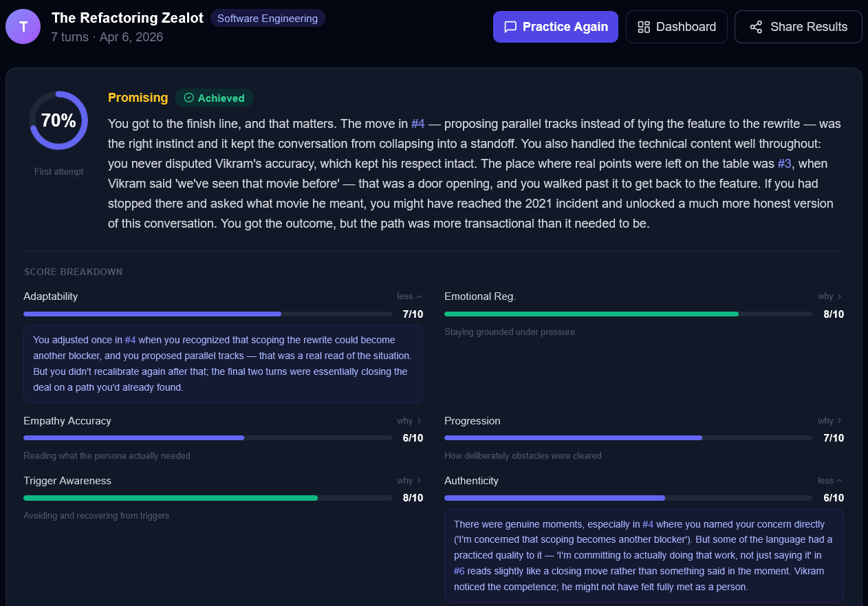868x606 pixels.
Task: Click the purple T avatar icon
Action: tap(23, 27)
